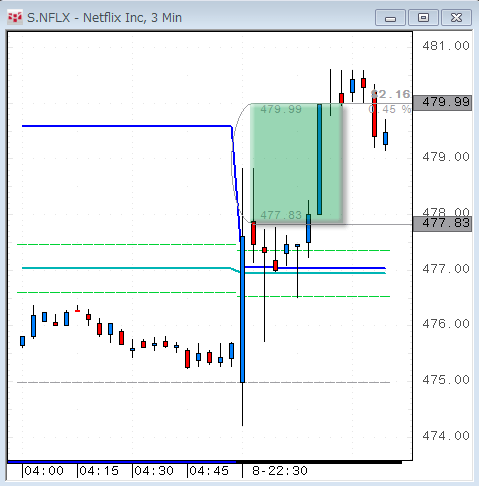Click the 481.00 price axis label
This screenshot has width=479, height=486.
pos(446,46)
